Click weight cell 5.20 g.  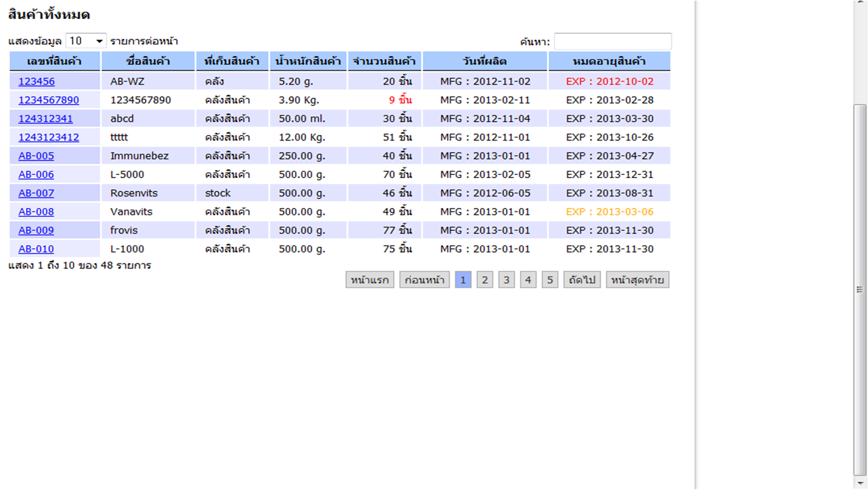308,81
